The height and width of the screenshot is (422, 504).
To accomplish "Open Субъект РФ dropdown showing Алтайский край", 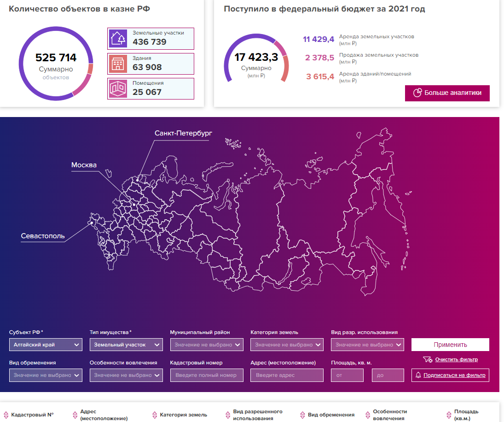I will [x=46, y=345].
